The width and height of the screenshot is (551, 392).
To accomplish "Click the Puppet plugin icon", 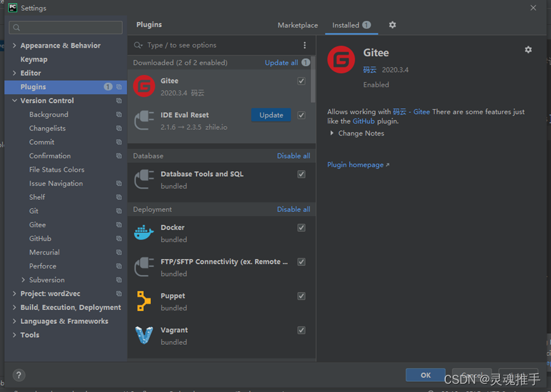I will 144,301.
